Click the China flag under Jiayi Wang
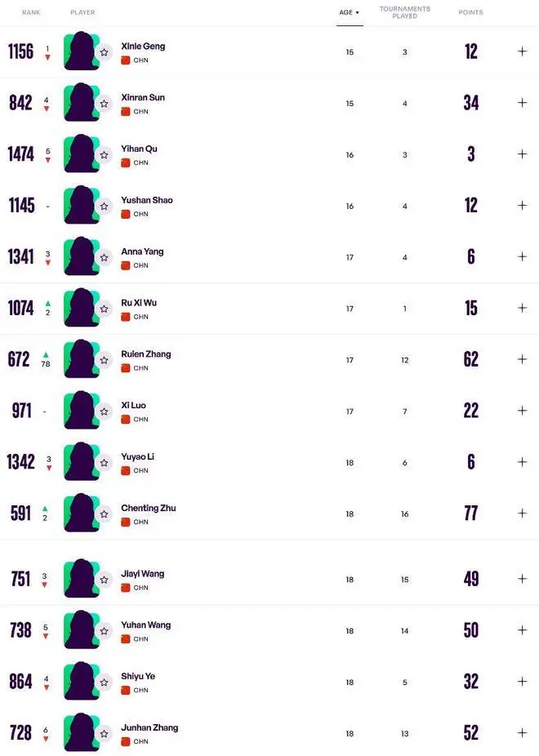 click(x=126, y=587)
